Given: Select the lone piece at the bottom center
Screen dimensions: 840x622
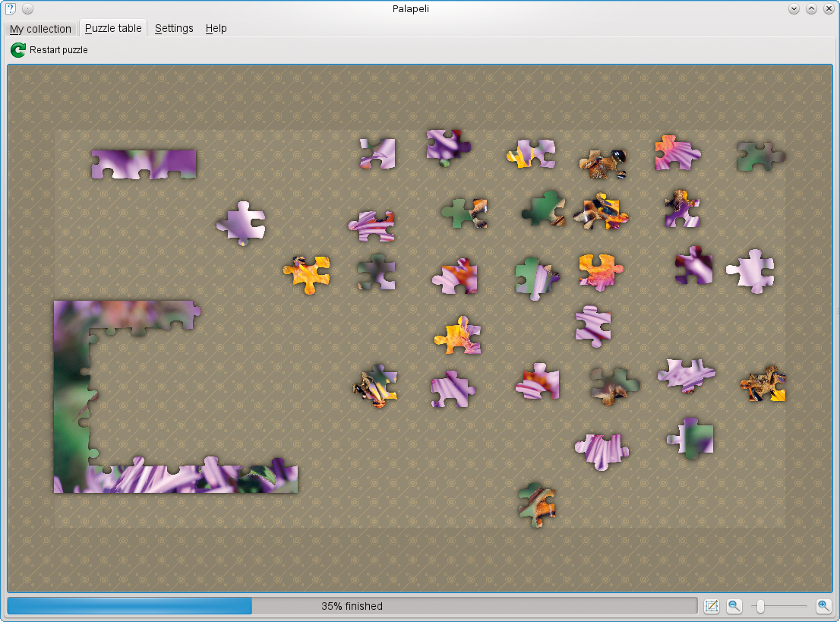Looking at the screenshot, I should pos(537,504).
